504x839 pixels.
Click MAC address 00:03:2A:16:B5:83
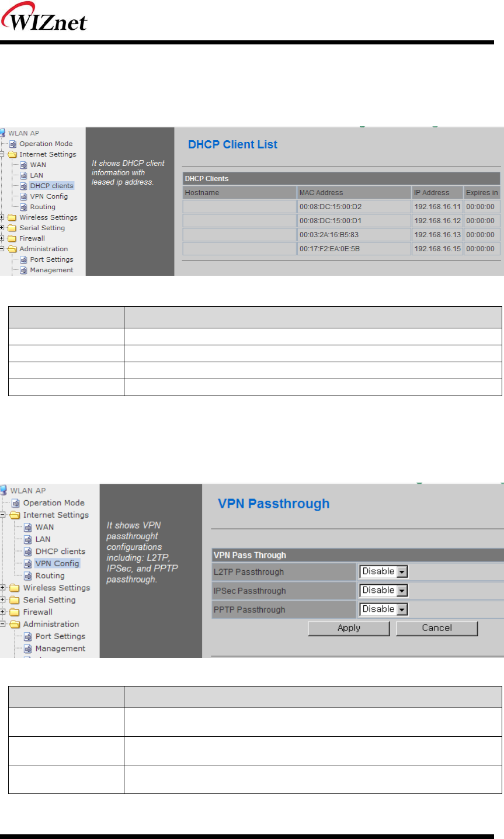329,235
